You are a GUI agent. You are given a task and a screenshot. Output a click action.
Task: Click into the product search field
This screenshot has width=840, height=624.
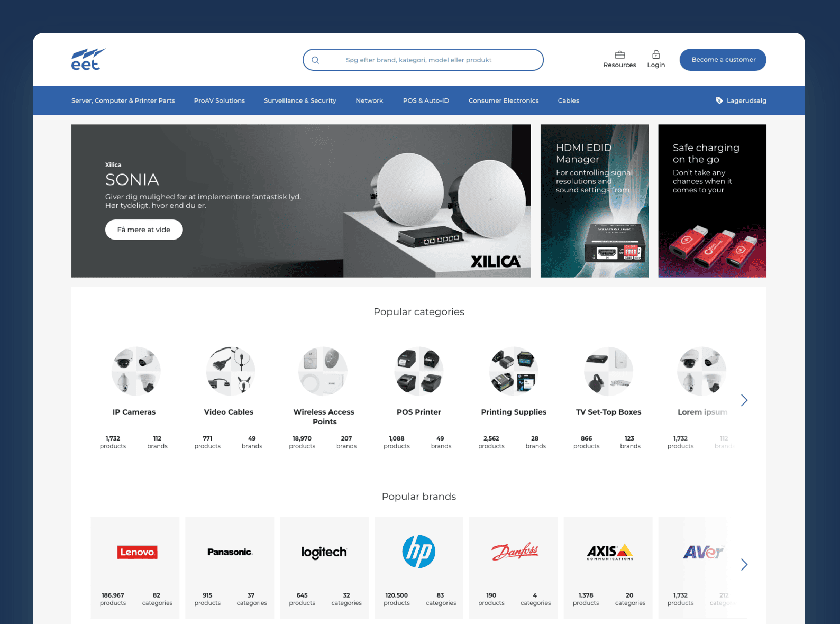(x=423, y=60)
